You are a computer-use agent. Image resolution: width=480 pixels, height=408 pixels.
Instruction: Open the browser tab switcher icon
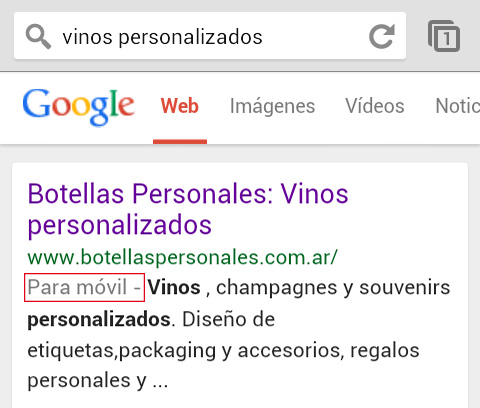click(444, 36)
